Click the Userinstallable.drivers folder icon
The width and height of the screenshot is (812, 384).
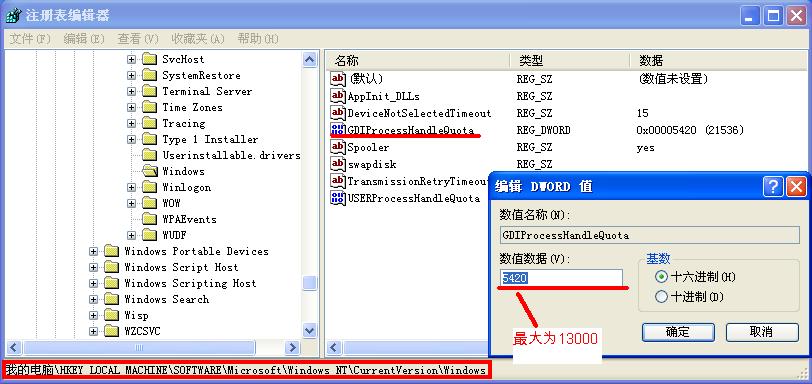[x=150, y=155]
